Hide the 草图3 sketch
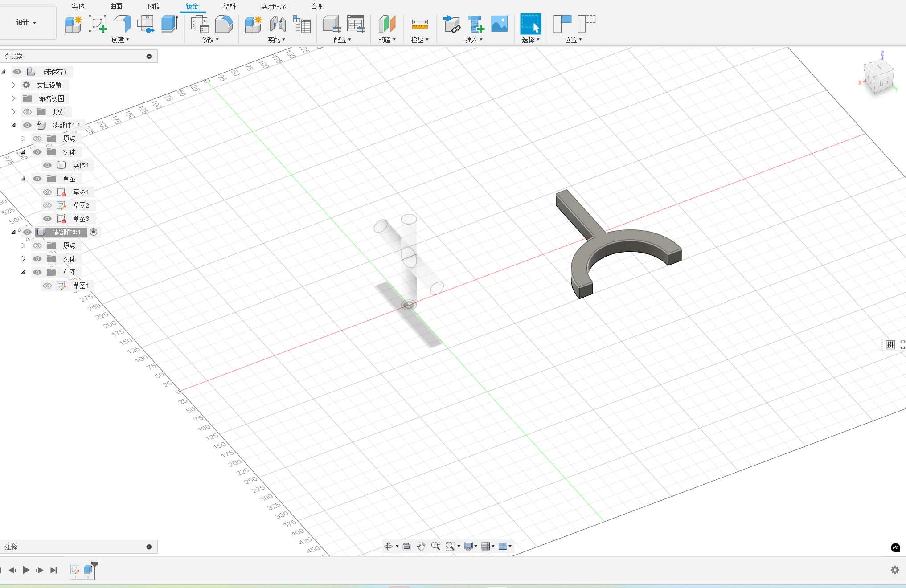The height and width of the screenshot is (588, 906). tap(47, 219)
